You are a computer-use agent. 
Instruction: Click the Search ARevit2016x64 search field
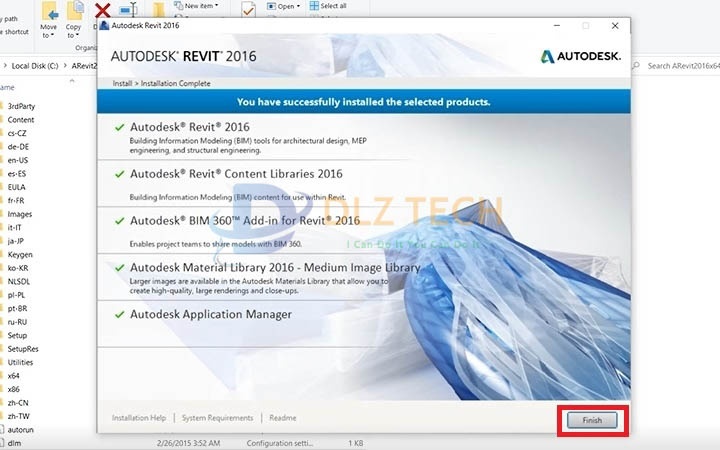click(680, 66)
